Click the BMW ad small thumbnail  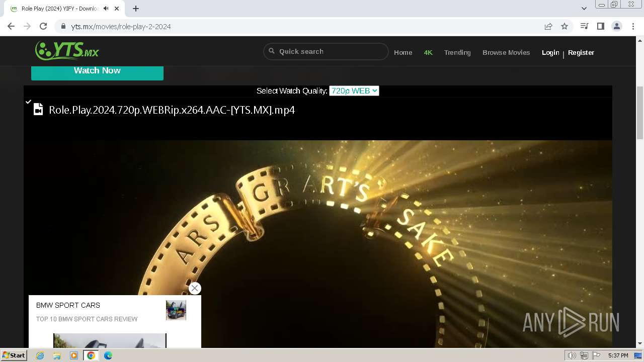tap(176, 310)
